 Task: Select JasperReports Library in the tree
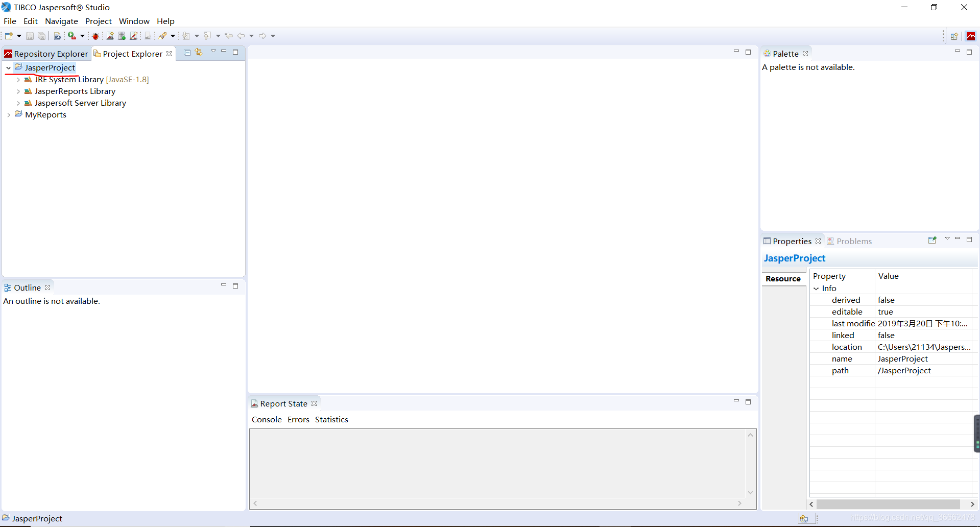75,91
